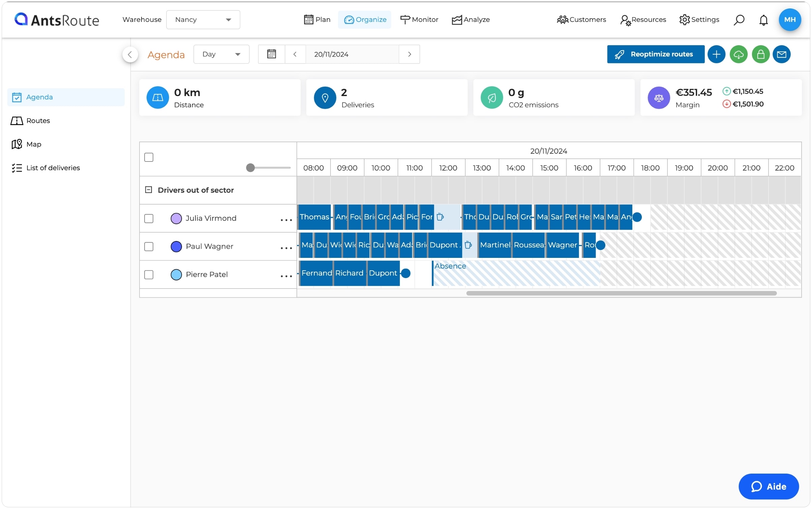Click the search magnifier icon

pos(739,20)
